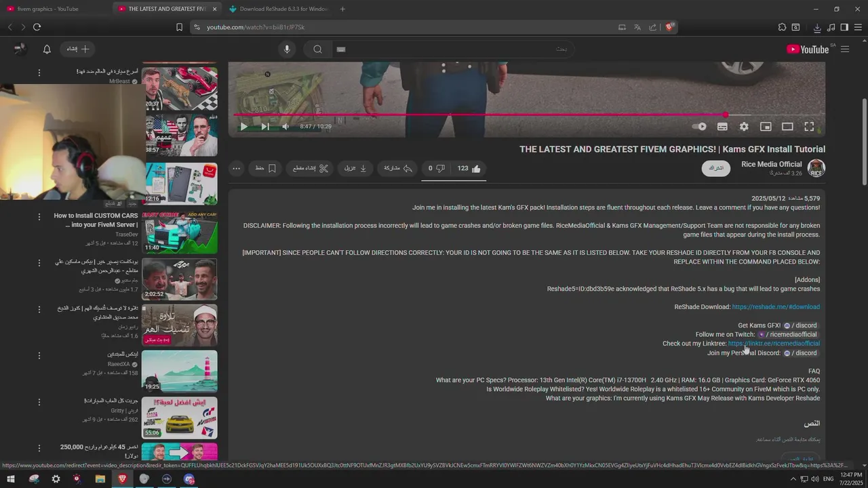
Task: Open options for RaeedXA video row
Action: click(39, 355)
